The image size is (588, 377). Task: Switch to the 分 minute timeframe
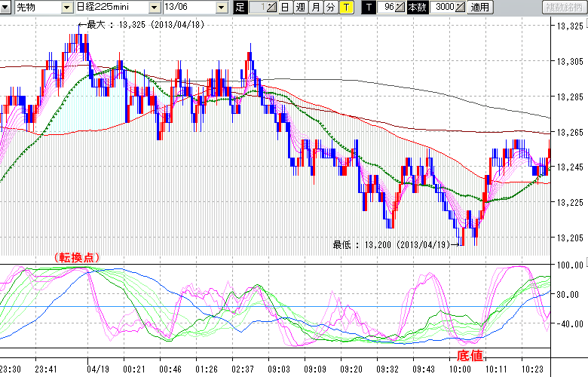pos(329,8)
